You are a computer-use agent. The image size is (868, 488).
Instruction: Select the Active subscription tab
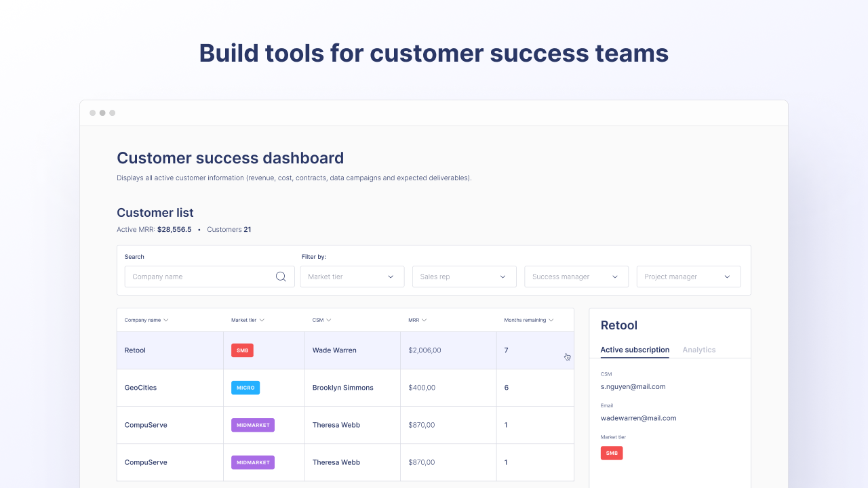pyautogui.click(x=635, y=350)
